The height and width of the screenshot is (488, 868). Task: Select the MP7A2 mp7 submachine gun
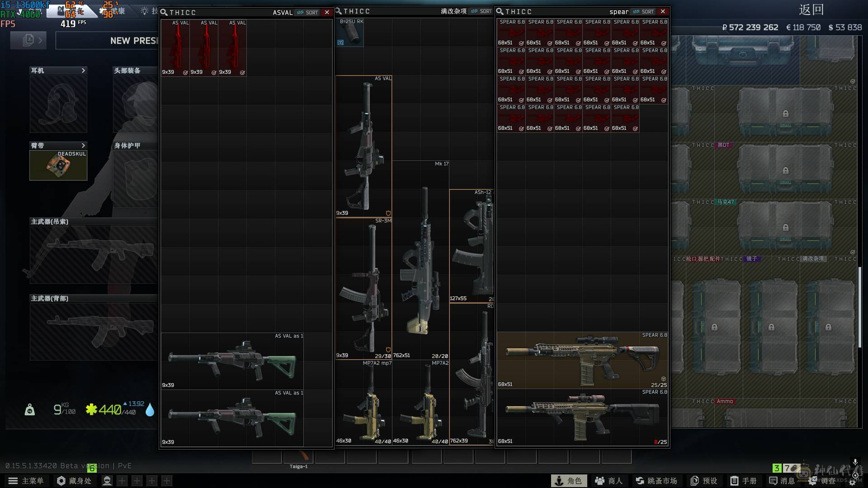coord(364,403)
